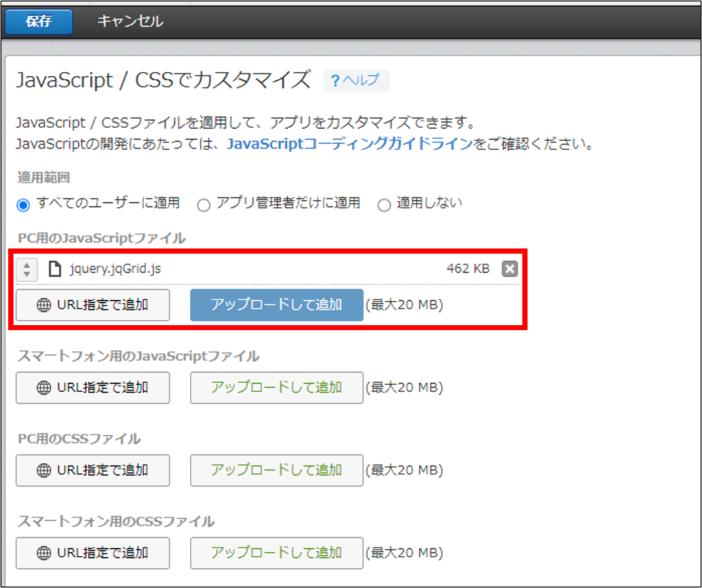Open help via the ?ヘルプ icon
Viewport: 702px width, 588px height.
(356, 80)
